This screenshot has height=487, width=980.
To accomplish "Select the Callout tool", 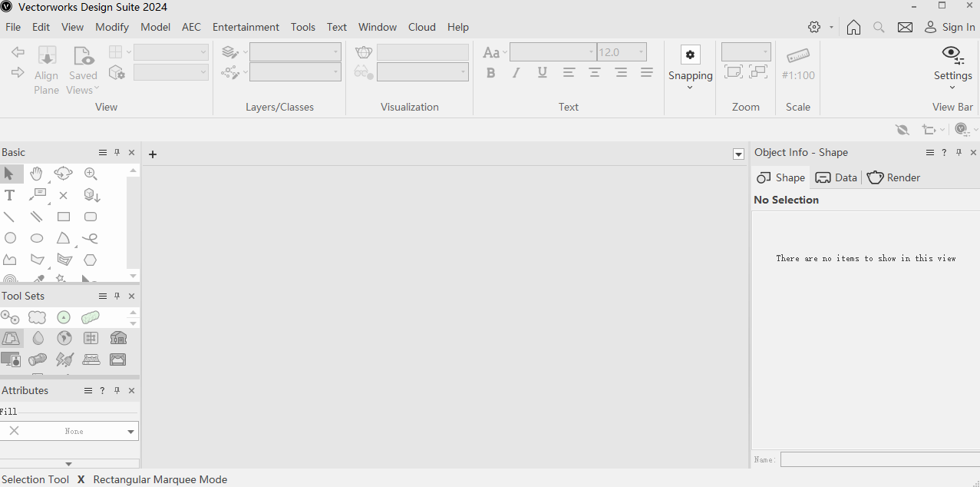I will pos(38,195).
